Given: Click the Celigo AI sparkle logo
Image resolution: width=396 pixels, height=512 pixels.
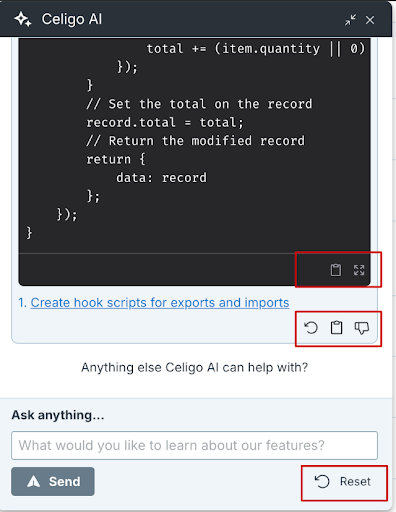Looking at the screenshot, I should 23,19.
